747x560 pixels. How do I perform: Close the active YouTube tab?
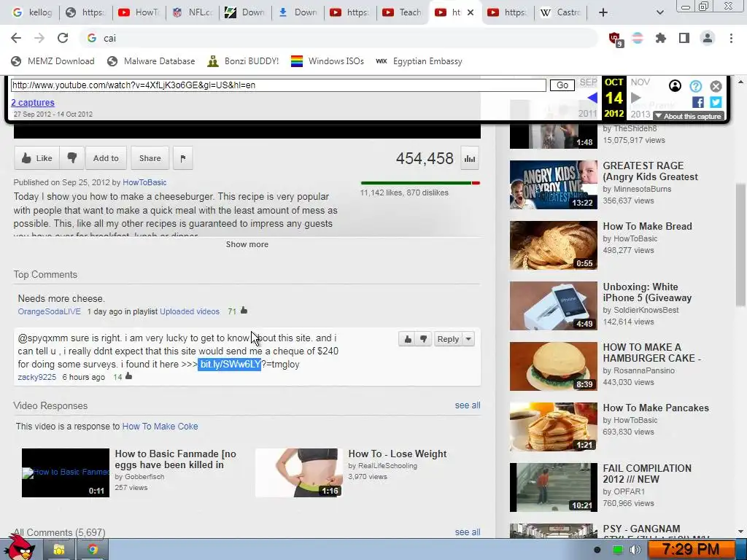tap(471, 12)
